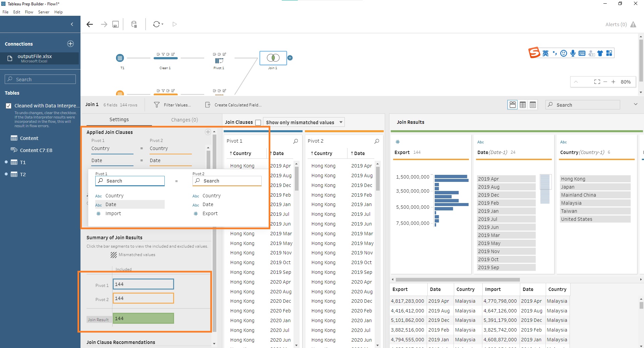Open the Sogou input method logo
644x348 pixels.
tap(534, 53)
